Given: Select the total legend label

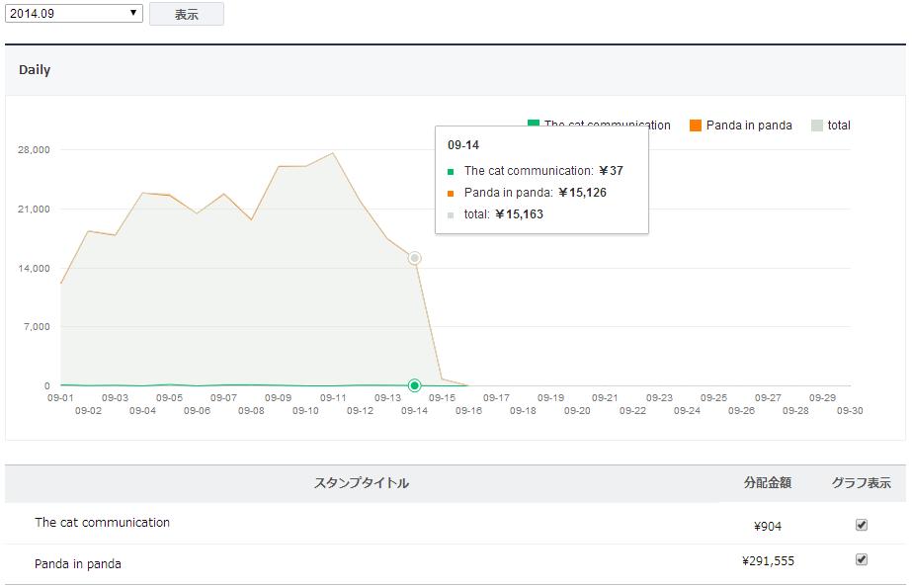Looking at the screenshot, I should (839, 126).
